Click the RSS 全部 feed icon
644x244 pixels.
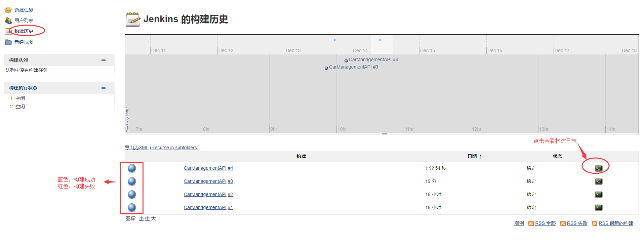coord(531,223)
